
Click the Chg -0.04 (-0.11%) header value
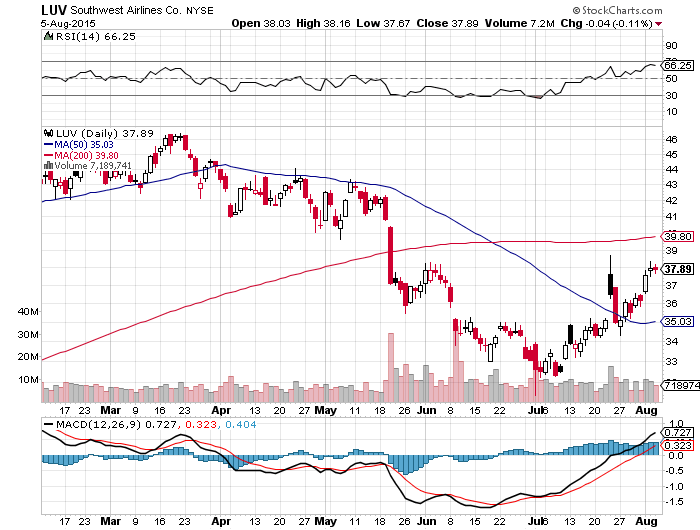pyautogui.click(x=607, y=23)
